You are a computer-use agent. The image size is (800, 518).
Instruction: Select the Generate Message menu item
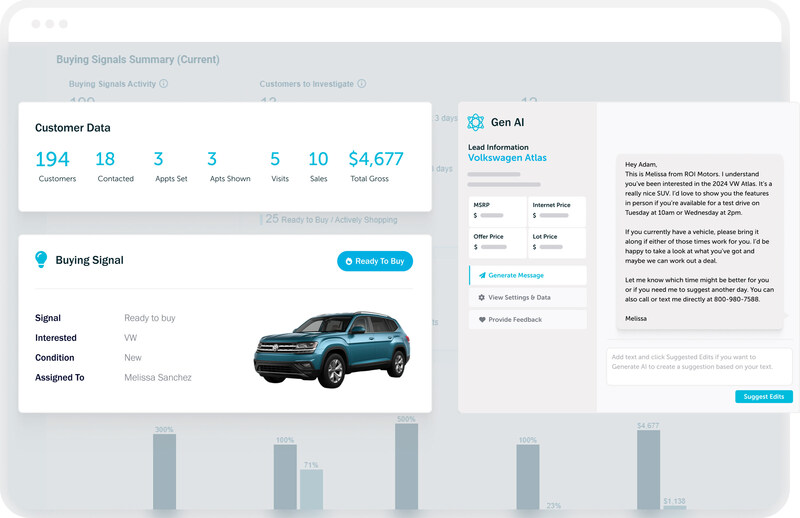point(529,275)
